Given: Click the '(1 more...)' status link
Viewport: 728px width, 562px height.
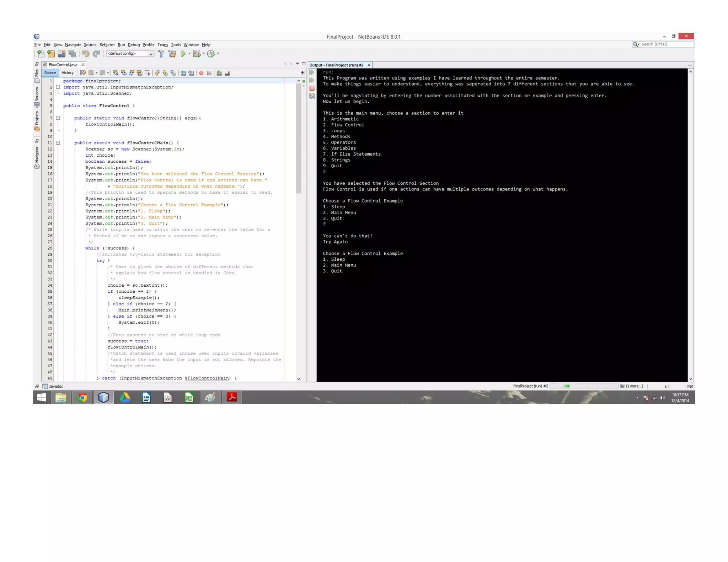Looking at the screenshot, I should (x=634, y=386).
